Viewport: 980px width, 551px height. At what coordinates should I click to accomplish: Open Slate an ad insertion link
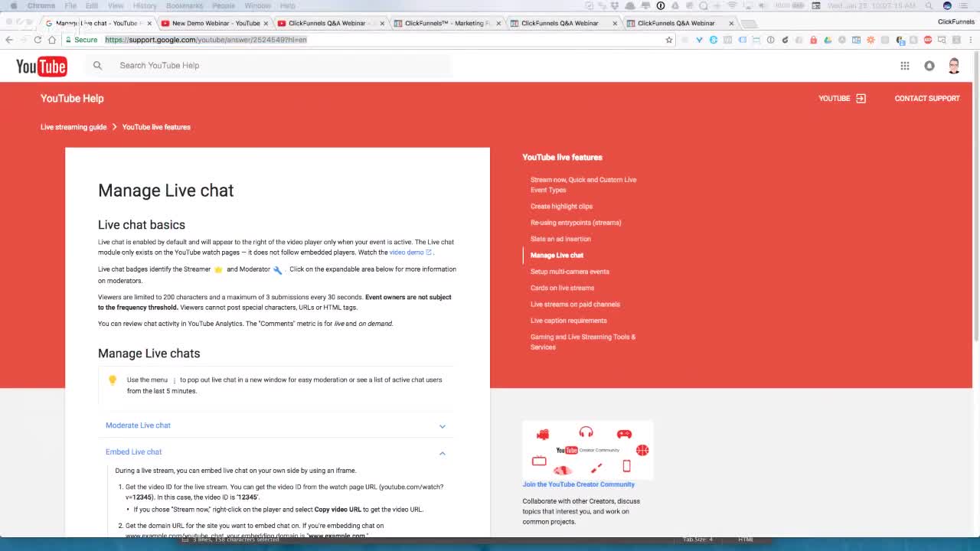[x=560, y=239]
